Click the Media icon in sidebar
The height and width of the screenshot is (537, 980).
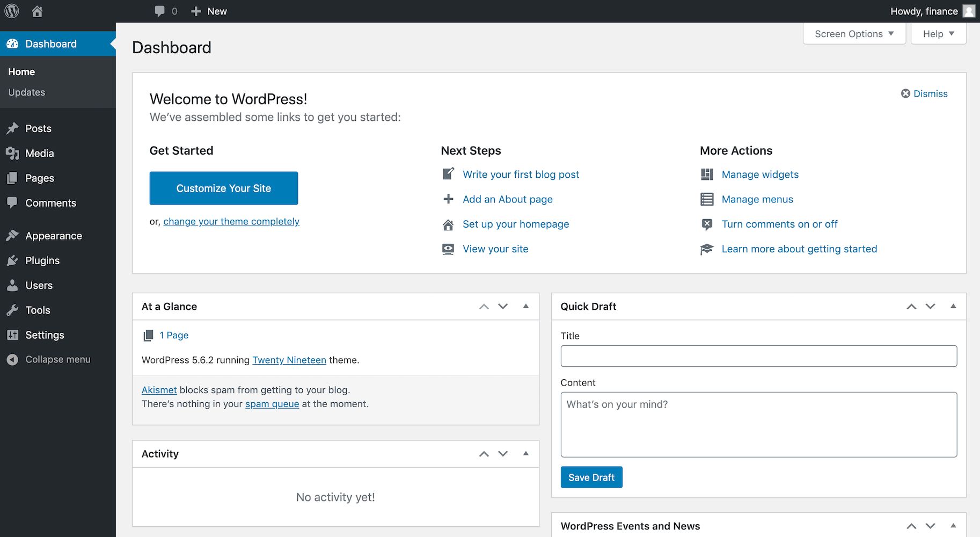[12, 153]
